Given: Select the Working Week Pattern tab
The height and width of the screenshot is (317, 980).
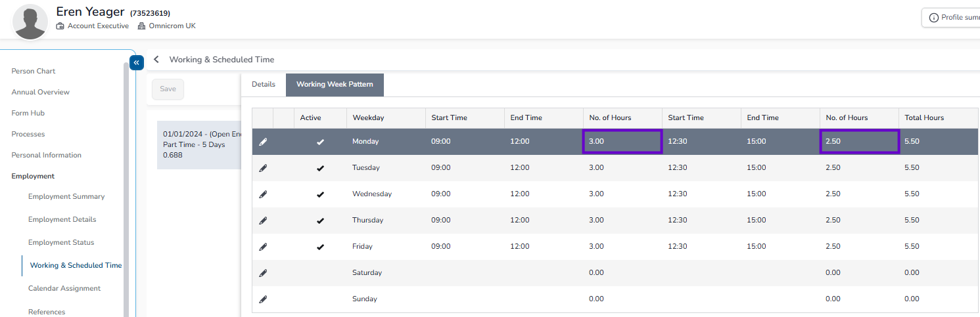Looking at the screenshot, I should pyautogui.click(x=335, y=85).
